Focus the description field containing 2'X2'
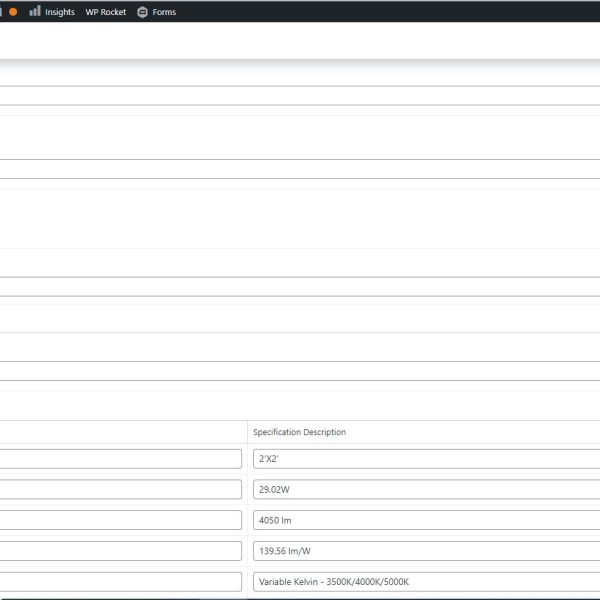 425,459
